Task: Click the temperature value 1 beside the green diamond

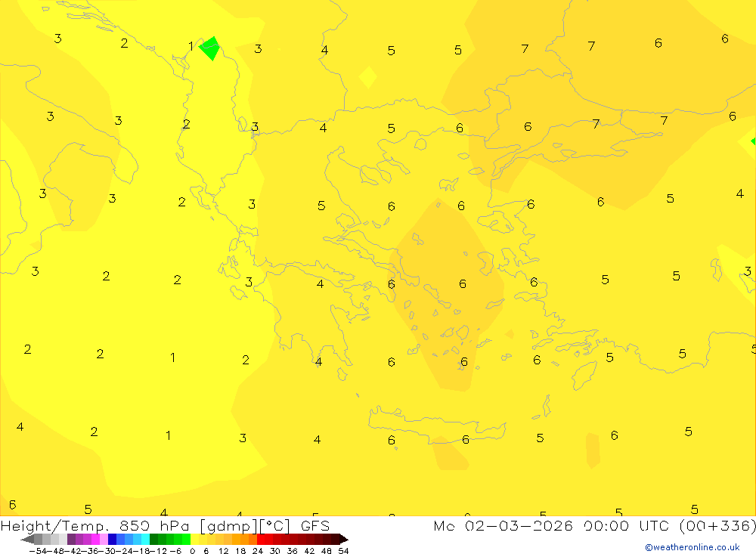Action: tap(191, 46)
